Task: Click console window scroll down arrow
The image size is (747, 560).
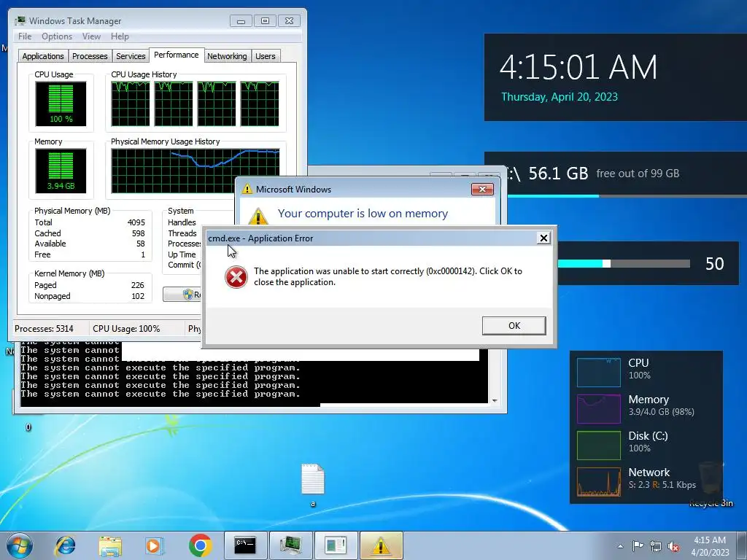Action: [495, 400]
